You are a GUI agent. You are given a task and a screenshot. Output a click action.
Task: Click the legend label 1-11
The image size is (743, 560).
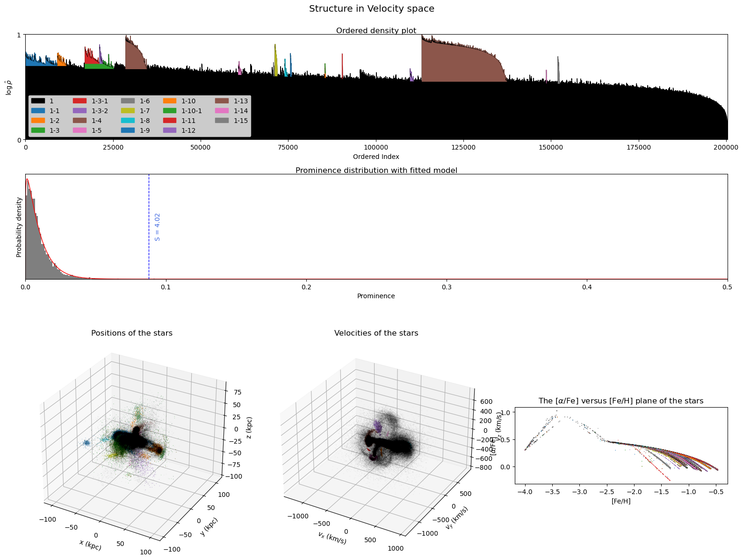(x=188, y=121)
